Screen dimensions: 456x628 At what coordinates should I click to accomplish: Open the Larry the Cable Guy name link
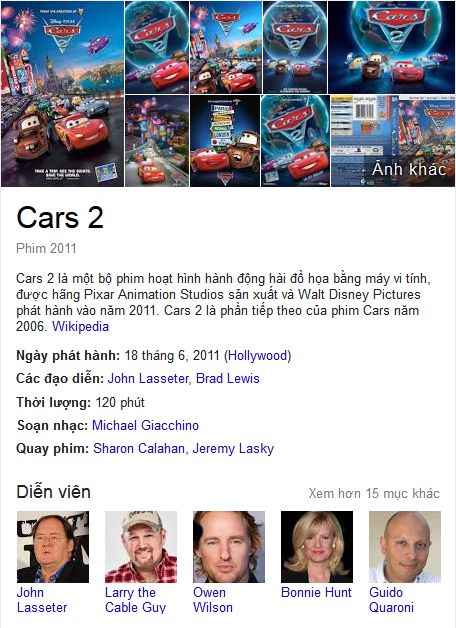click(x=135, y=600)
